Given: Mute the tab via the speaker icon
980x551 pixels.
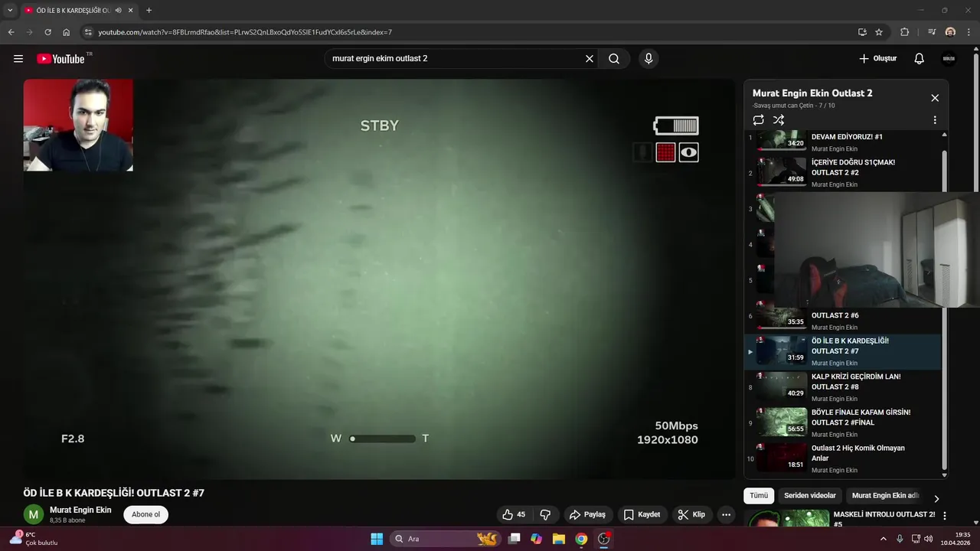Looking at the screenshot, I should (x=118, y=11).
